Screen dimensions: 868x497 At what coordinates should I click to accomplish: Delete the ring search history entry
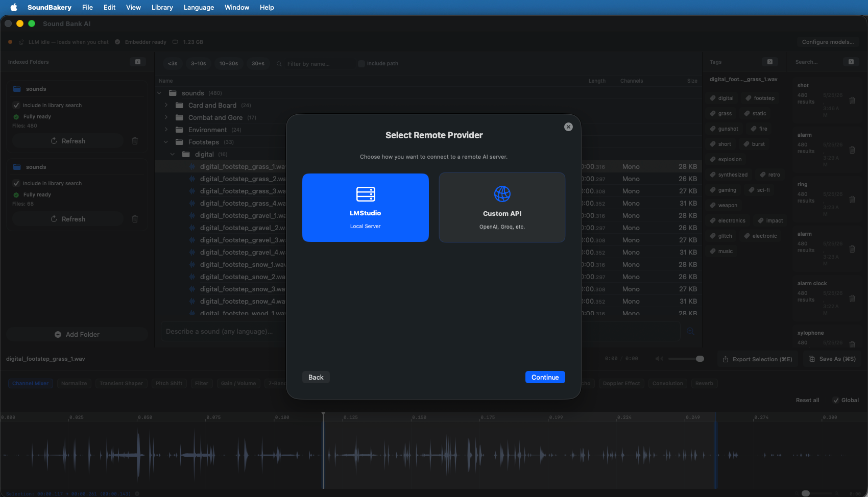pyautogui.click(x=852, y=200)
